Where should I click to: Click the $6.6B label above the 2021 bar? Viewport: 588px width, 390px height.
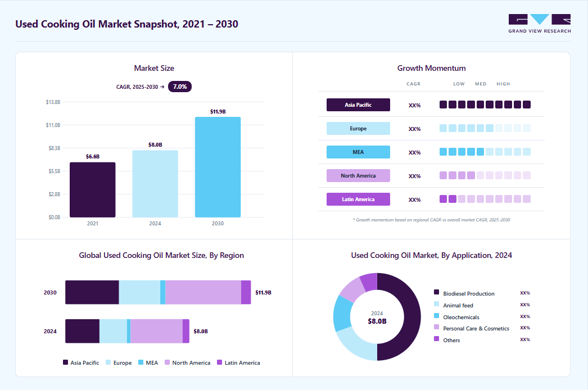pyautogui.click(x=93, y=156)
